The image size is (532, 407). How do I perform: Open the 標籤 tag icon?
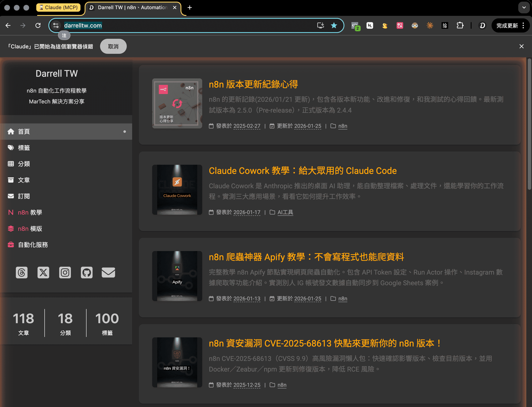tap(11, 148)
